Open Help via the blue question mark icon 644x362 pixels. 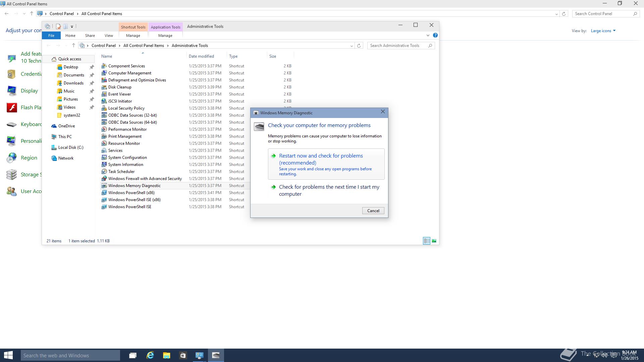point(435,35)
